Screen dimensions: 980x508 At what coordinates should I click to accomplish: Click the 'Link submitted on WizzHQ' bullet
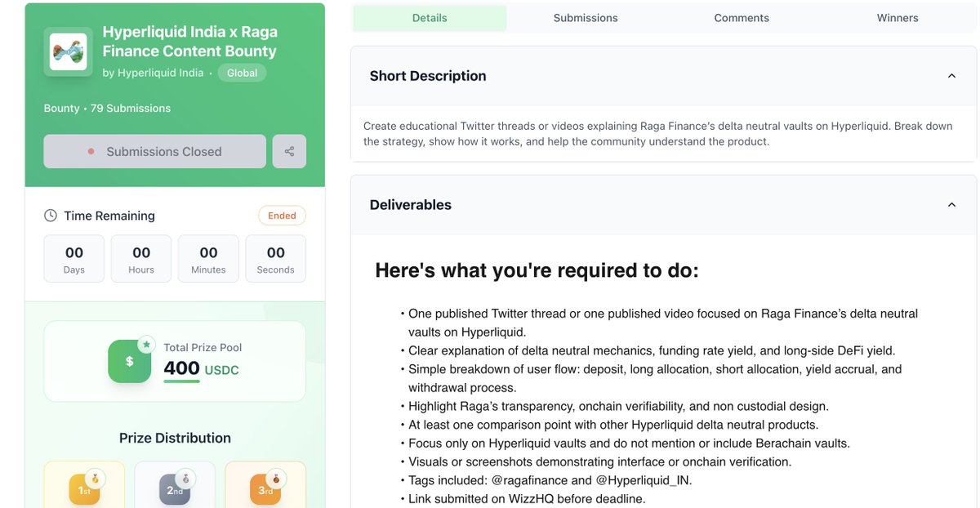pos(527,498)
